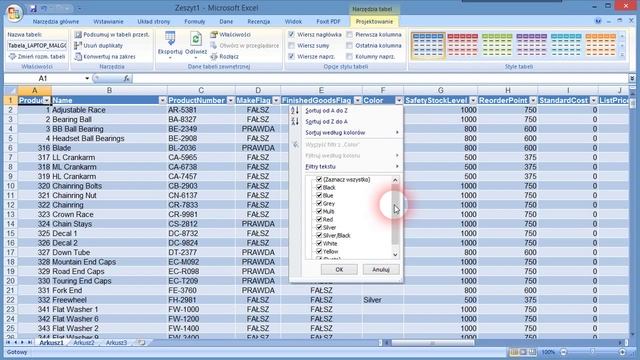Image resolution: width=640 pixels, height=360 pixels.
Task: Open MakeFlag filter dropdown
Action: coord(276,100)
